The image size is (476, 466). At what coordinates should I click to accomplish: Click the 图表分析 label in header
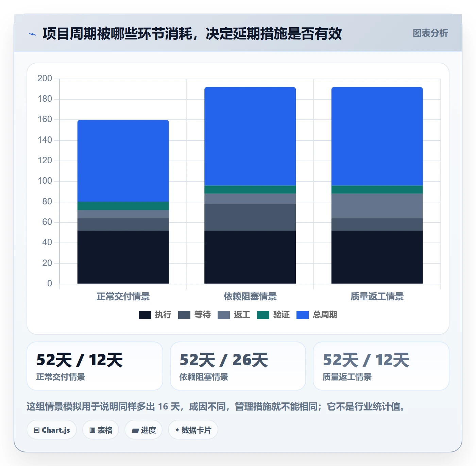coord(430,33)
